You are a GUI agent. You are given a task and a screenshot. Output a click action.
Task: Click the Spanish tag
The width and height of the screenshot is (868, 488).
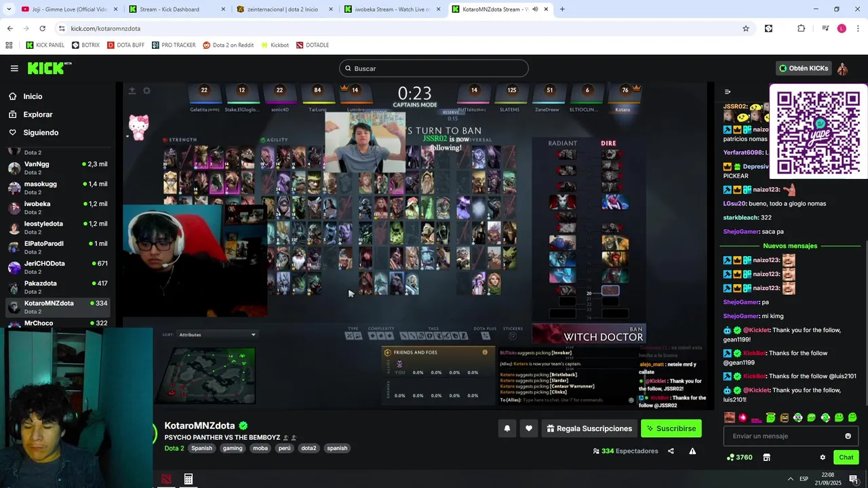[201, 448]
